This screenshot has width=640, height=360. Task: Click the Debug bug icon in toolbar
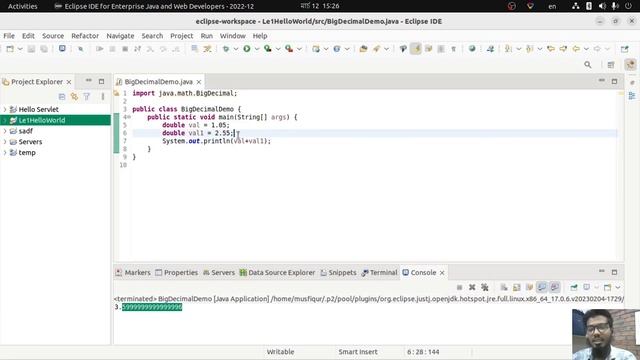(x=226, y=49)
